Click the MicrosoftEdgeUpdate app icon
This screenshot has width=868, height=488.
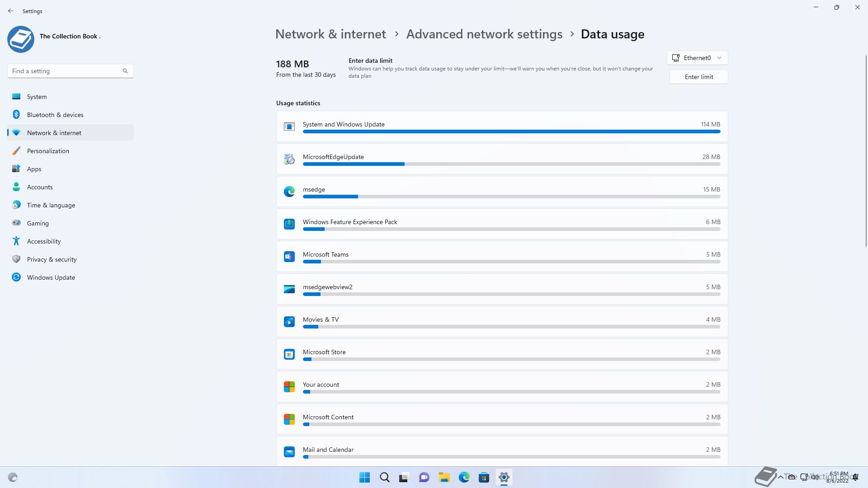289,159
